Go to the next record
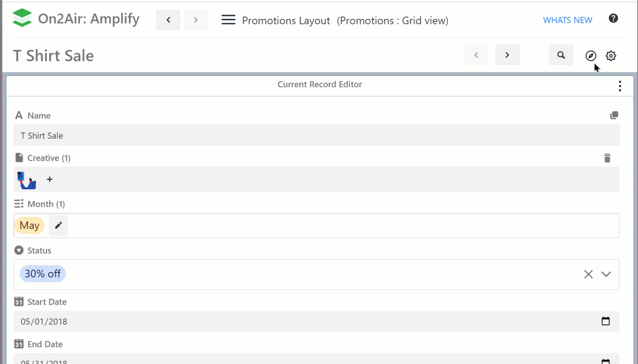The width and height of the screenshot is (638, 364). [507, 55]
